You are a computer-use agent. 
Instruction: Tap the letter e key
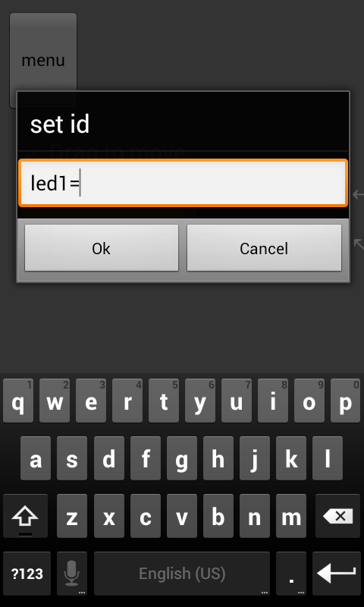tap(90, 401)
